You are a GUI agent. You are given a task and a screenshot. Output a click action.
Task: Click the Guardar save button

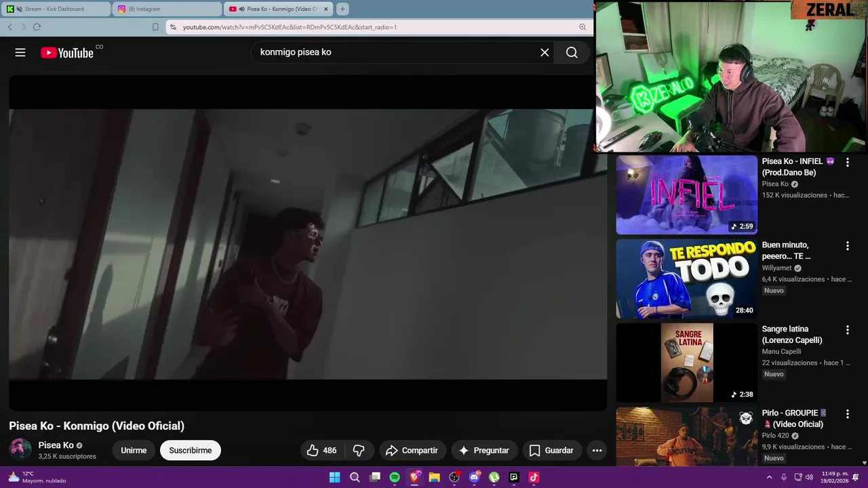pyautogui.click(x=551, y=450)
